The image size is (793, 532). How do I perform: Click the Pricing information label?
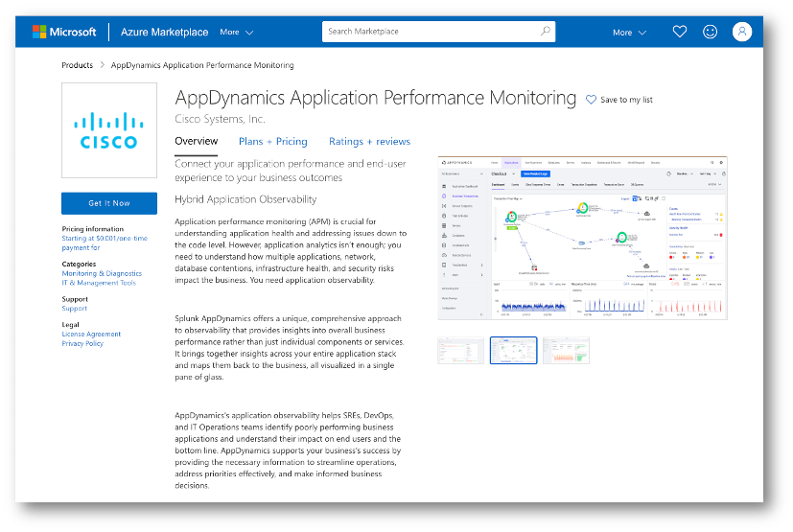pos(93,229)
